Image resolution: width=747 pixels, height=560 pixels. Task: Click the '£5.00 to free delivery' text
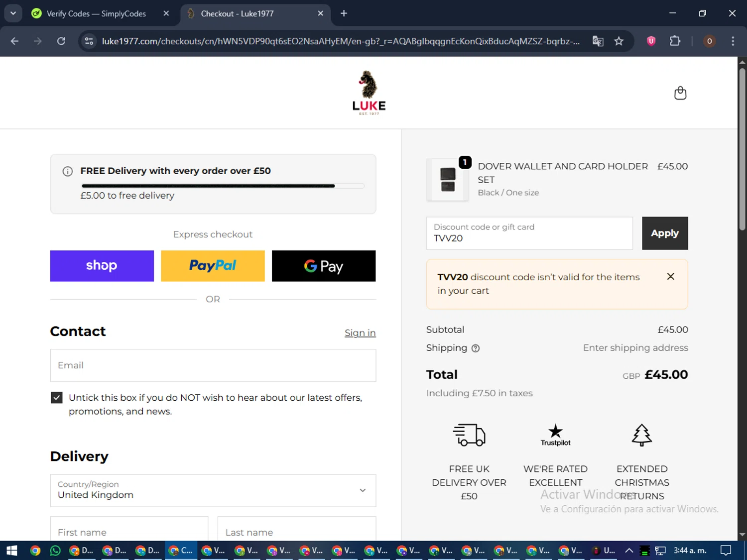(x=127, y=196)
